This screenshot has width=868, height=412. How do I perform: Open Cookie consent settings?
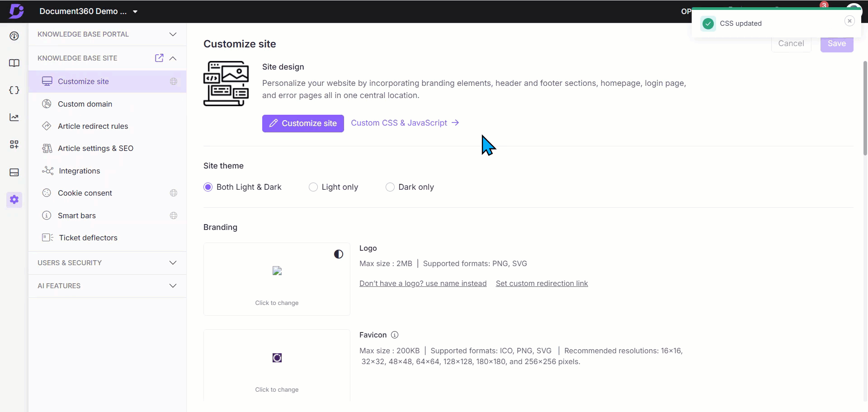tap(108, 193)
